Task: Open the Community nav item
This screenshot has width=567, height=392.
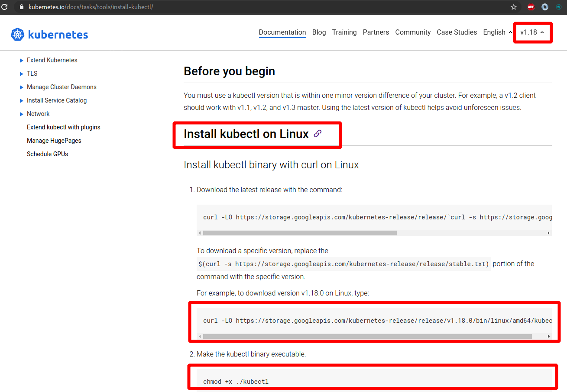Action: point(413,32)
